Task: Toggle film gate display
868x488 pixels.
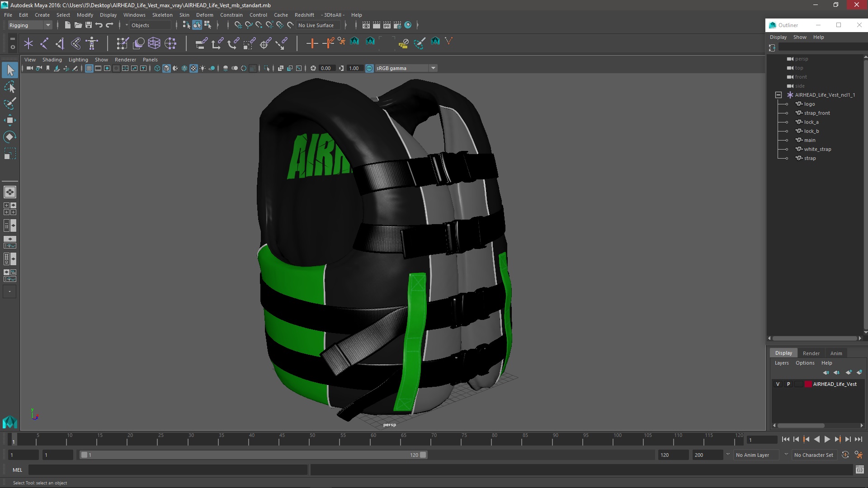Action: click(x=98, y=68)
